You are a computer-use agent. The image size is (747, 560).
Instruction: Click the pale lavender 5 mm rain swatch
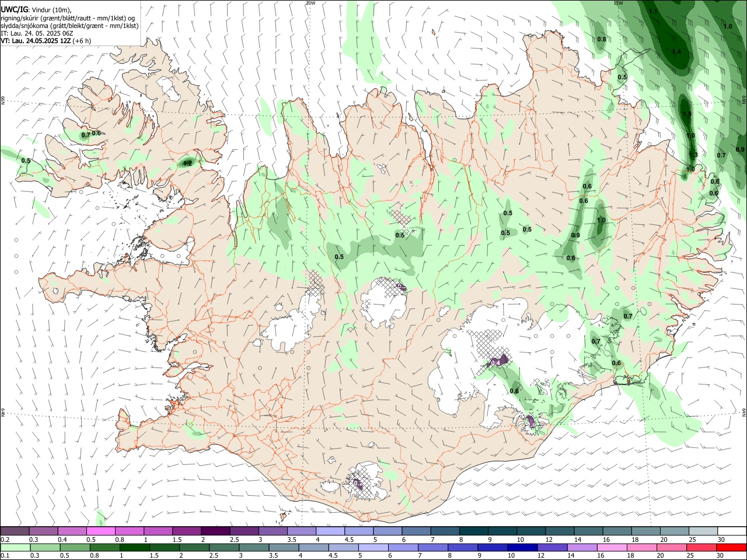tap(373, 548)
